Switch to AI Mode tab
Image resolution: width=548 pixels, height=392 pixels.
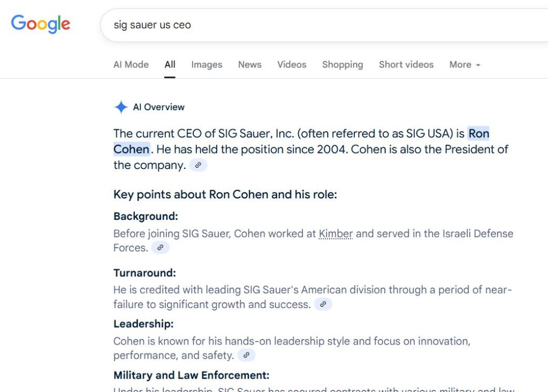(131, 65)
